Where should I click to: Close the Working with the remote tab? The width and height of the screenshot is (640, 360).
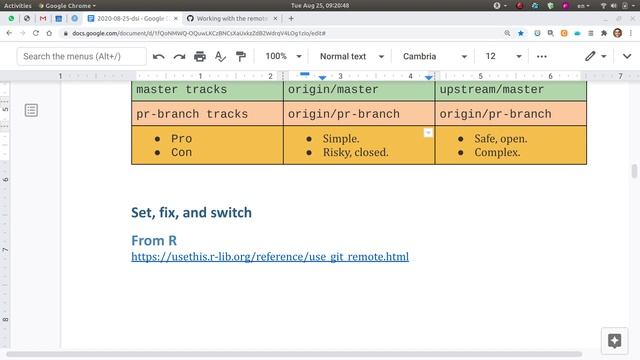point(275,18)
